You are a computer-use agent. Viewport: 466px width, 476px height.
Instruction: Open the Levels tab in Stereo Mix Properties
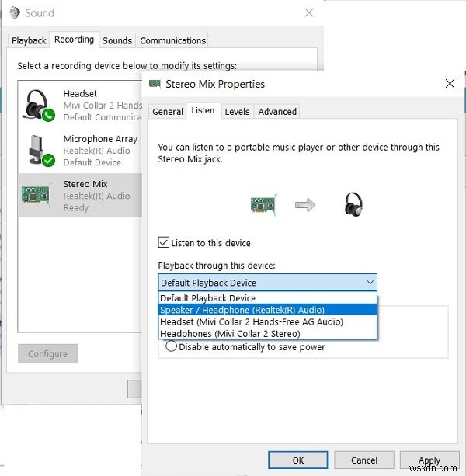(237, 111)
